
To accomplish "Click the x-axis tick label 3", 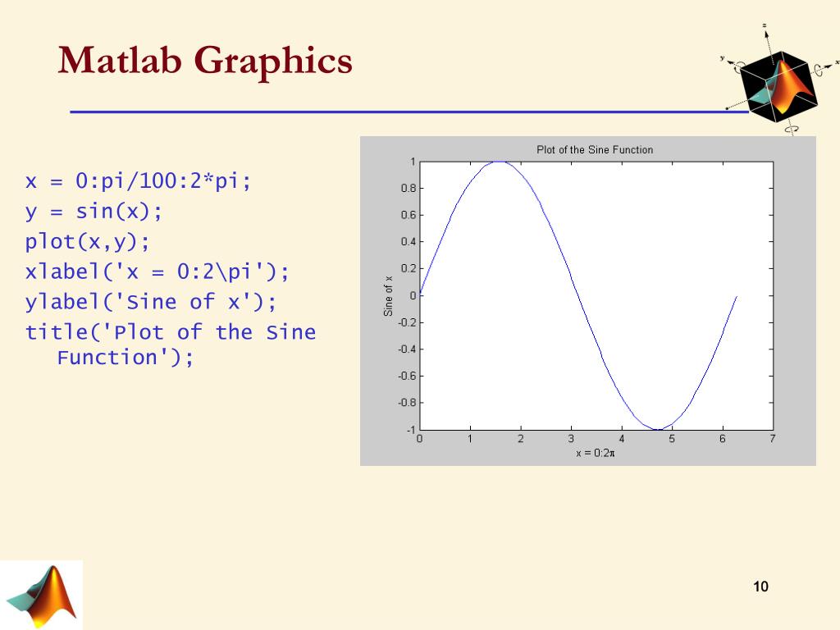I will (x=571, y=439).
